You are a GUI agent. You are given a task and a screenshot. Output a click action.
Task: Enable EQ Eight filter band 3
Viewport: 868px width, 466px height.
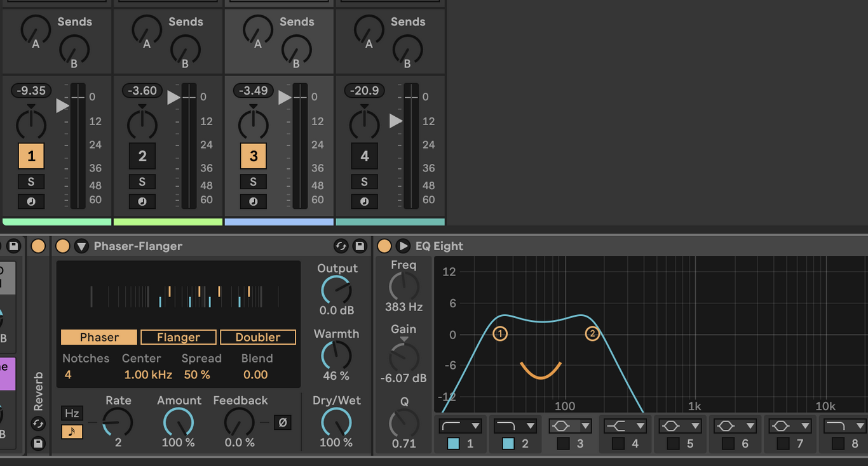pos(563,444)
